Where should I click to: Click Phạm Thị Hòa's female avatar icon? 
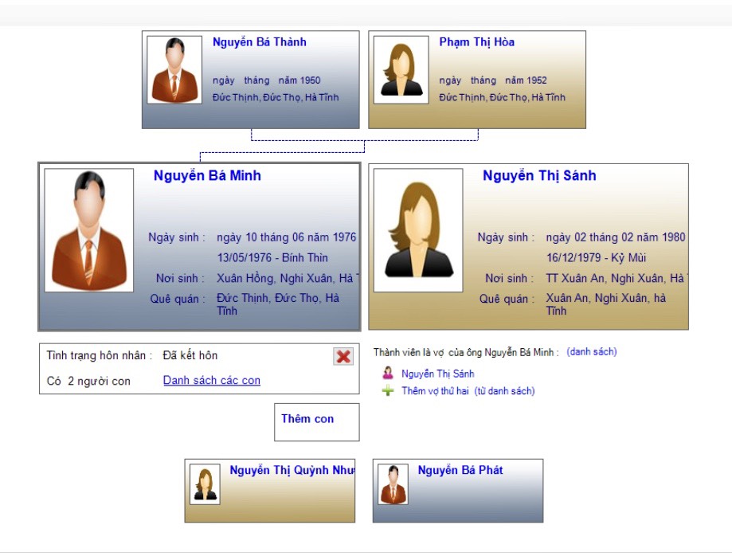pos(401,69)
